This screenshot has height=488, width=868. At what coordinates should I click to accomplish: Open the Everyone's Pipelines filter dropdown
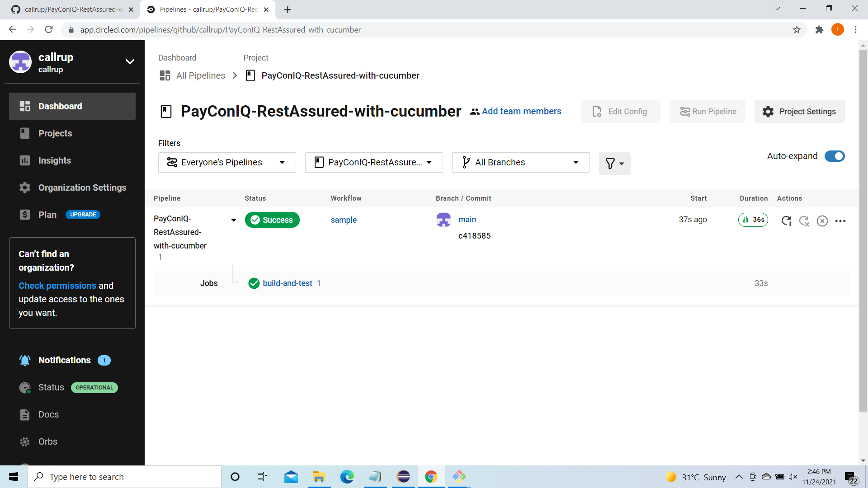(x=226, y=162)
